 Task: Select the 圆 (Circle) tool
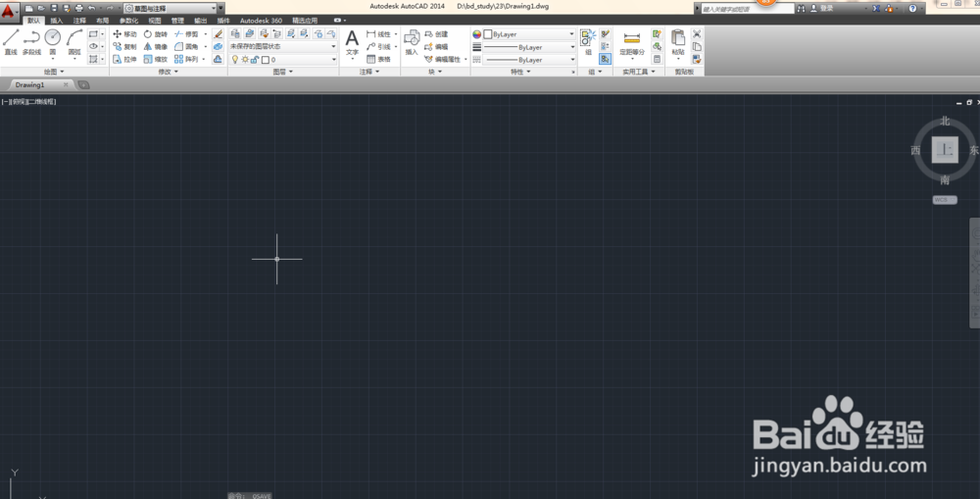point(53,42)
